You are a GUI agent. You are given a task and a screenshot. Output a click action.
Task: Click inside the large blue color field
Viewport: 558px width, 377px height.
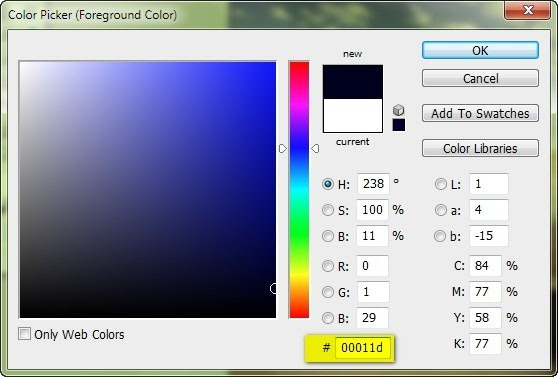(x=148, y=190)
